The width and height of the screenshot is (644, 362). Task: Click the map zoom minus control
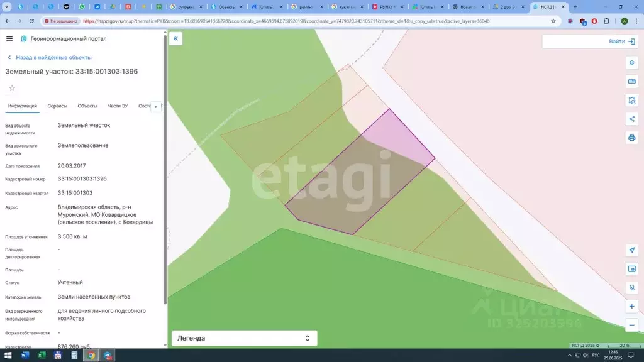click(631, 326)
